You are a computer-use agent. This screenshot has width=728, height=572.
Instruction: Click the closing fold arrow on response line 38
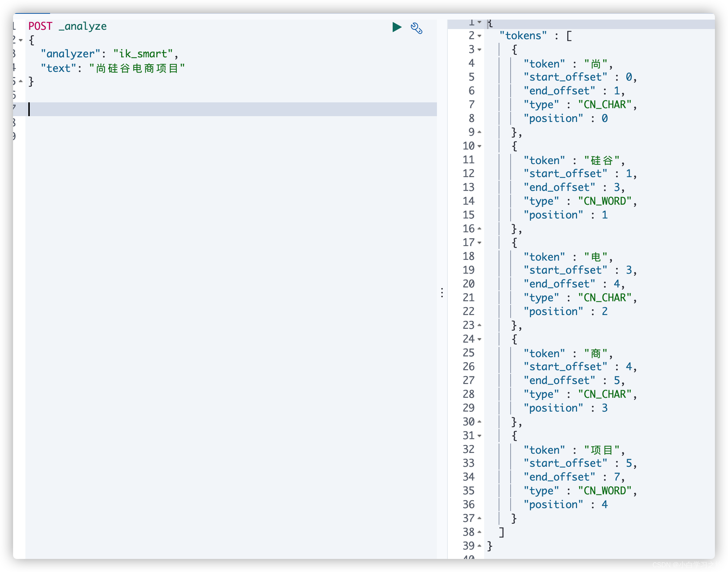tap(479, 532)
